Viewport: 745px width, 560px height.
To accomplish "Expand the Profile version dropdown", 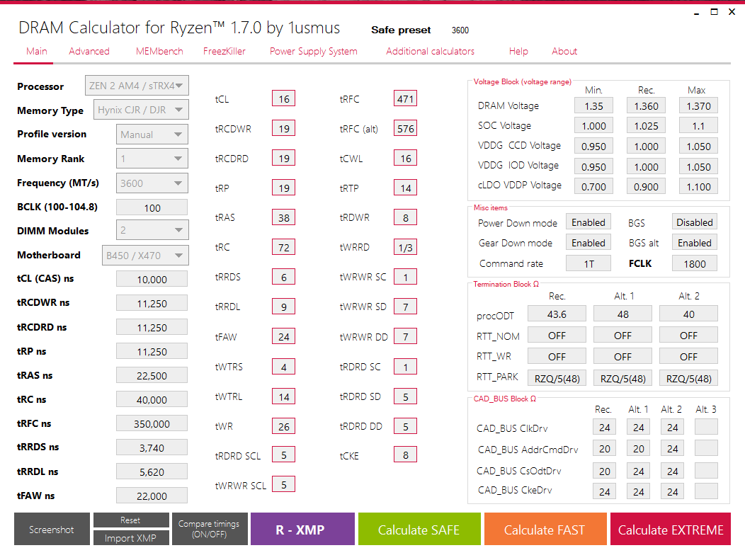I will [152, 135].
